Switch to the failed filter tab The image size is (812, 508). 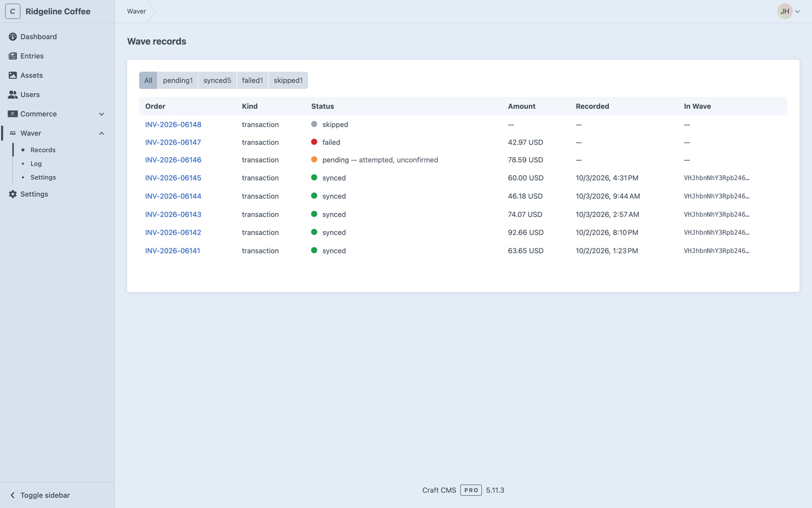[252, 80]
